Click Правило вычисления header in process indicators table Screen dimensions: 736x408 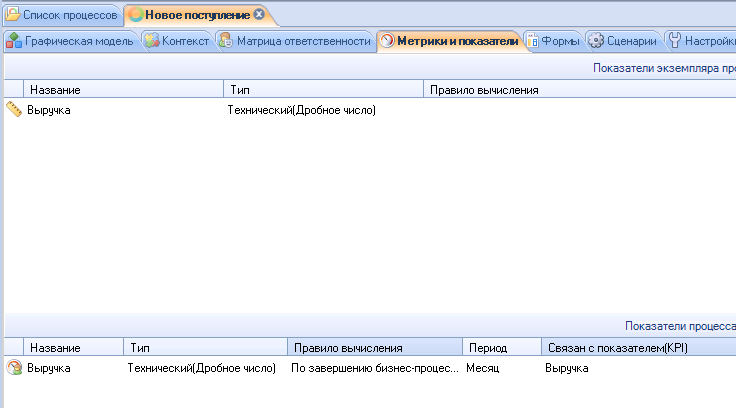tap(346, 348)
